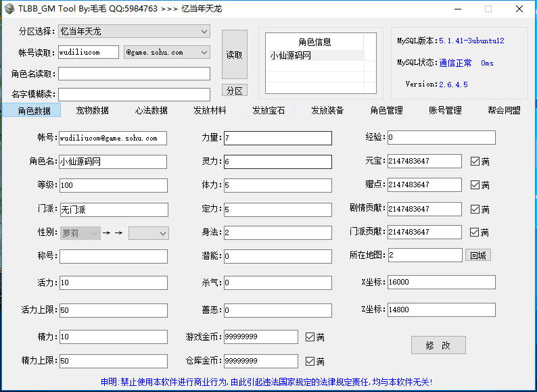Click the 读取 button
Image resolution: width=537 pixels, height=392 pixels.
[235, 55]
